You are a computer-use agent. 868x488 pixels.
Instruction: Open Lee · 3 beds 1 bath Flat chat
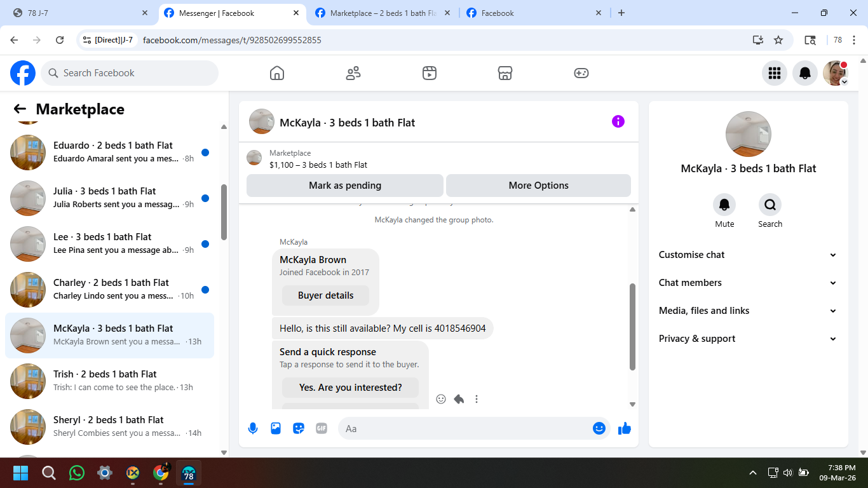(x=109, y=244)
